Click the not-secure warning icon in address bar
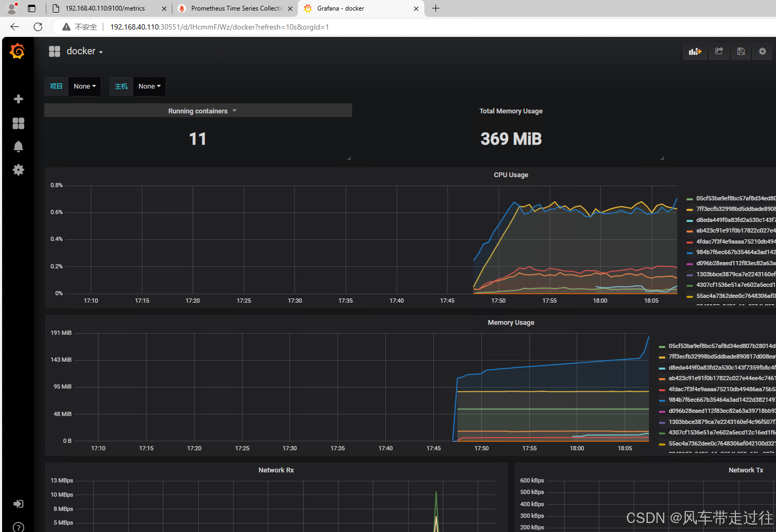This screenshot has height=532, width=776. pos(66,27)
